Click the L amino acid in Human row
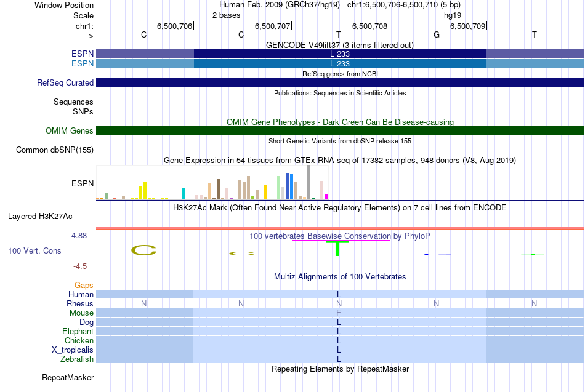585x392 pixels. pos(339,295)
